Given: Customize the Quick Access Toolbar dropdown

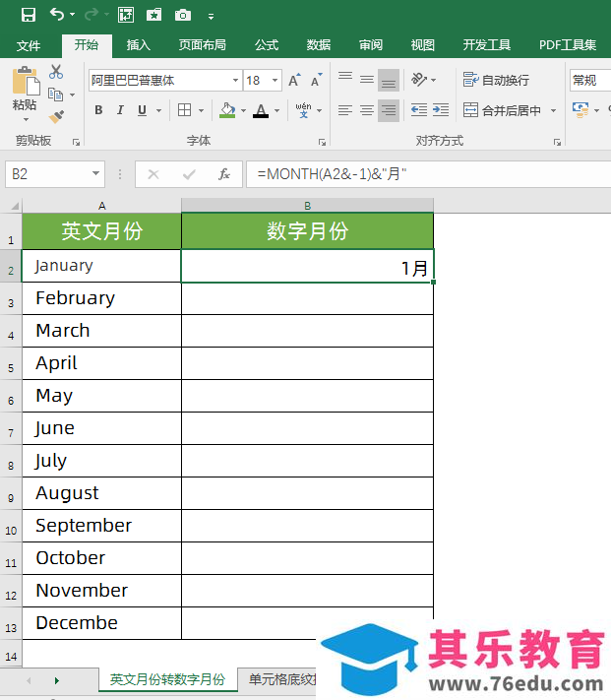Looking at the screenshot, I should [211, 17].
